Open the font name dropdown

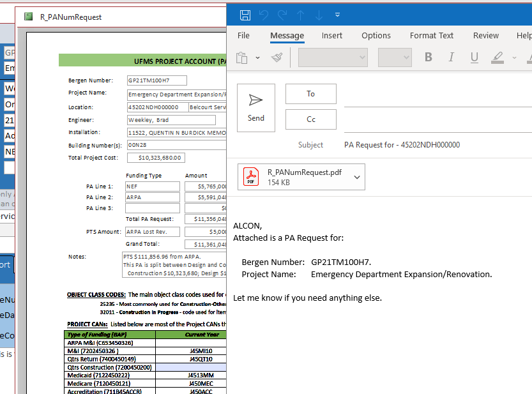[x=333, y=57]
